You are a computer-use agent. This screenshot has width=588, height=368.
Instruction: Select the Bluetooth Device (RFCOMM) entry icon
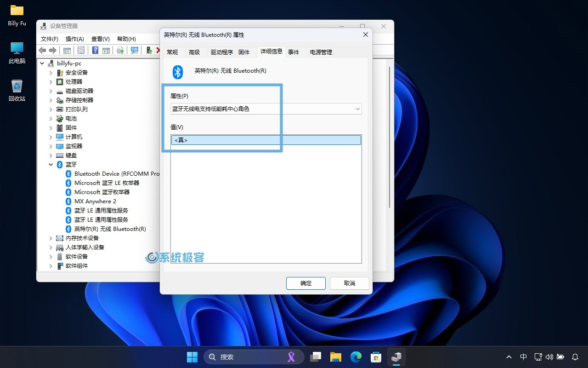pyautogui.click(x=68, y=173)
